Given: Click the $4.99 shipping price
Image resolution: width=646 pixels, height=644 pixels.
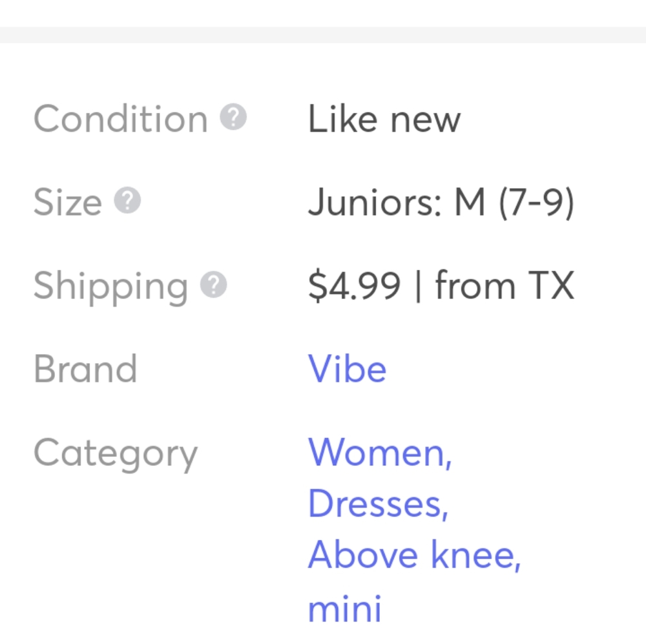Looking at the screenshot, I should click(354, 286).
